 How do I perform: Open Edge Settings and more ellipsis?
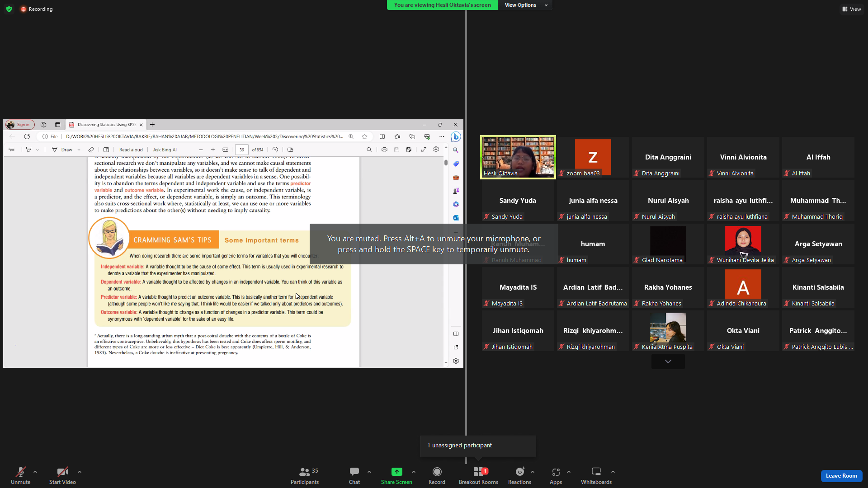pos(442,136)
